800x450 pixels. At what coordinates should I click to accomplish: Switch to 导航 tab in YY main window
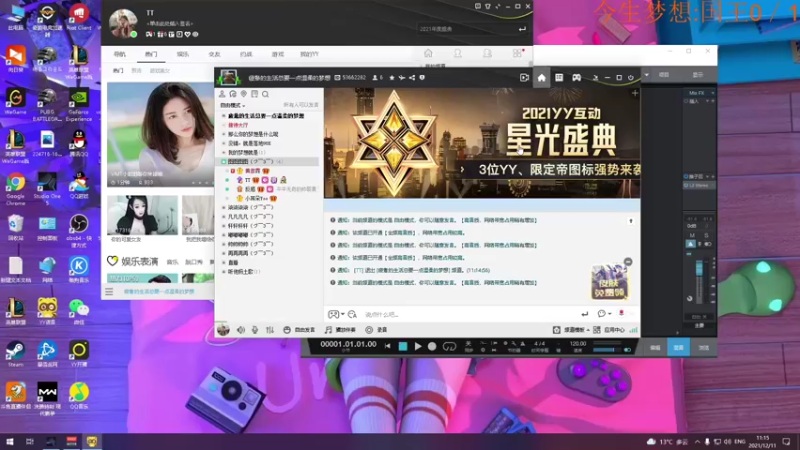point(119,54)
